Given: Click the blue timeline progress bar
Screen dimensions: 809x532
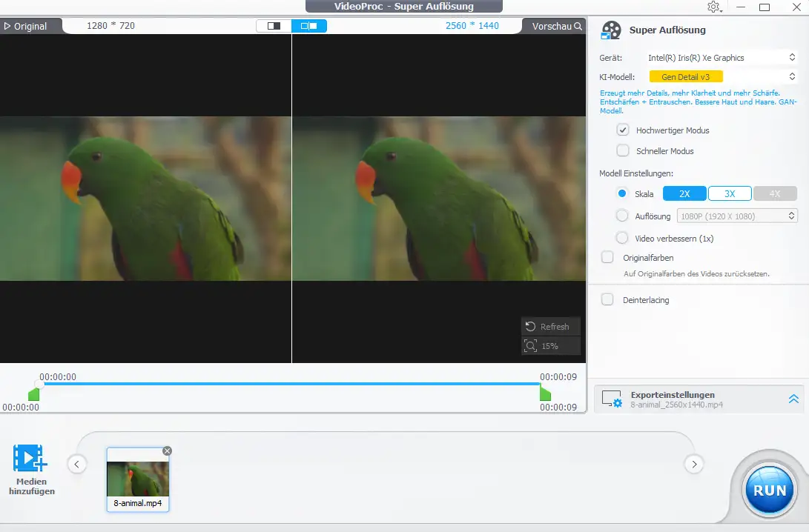Looking at the screenshot, I should point(291,384).
